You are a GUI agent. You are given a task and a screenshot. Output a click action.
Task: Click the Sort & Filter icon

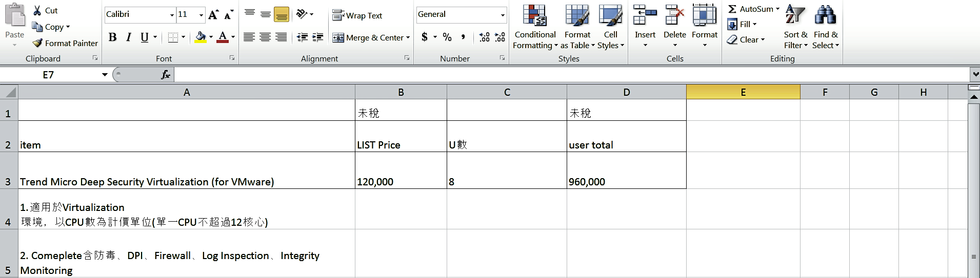coord(795,15)
